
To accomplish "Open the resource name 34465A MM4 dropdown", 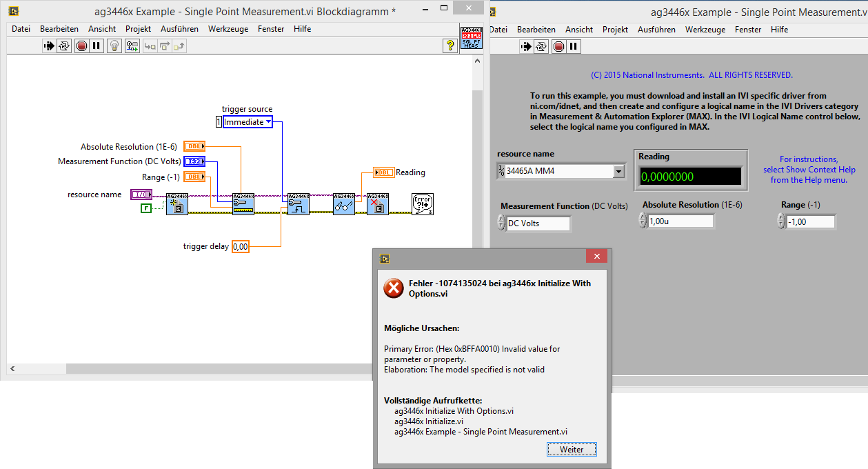I will pos(618,172).
